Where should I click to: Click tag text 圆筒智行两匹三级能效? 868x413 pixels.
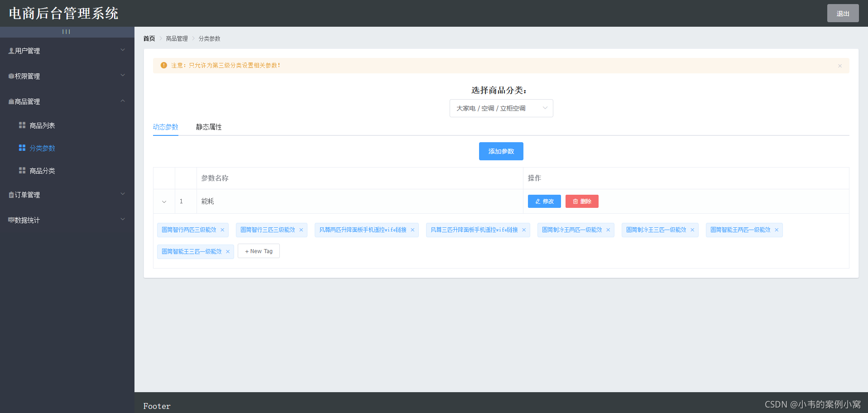click(189, 230)
